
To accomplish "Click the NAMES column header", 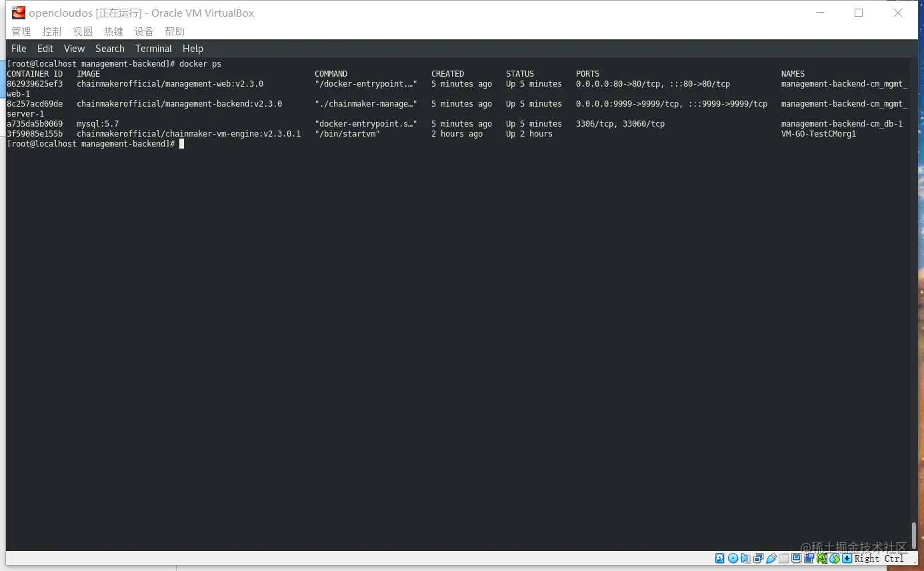I will [x=793, y=74].
